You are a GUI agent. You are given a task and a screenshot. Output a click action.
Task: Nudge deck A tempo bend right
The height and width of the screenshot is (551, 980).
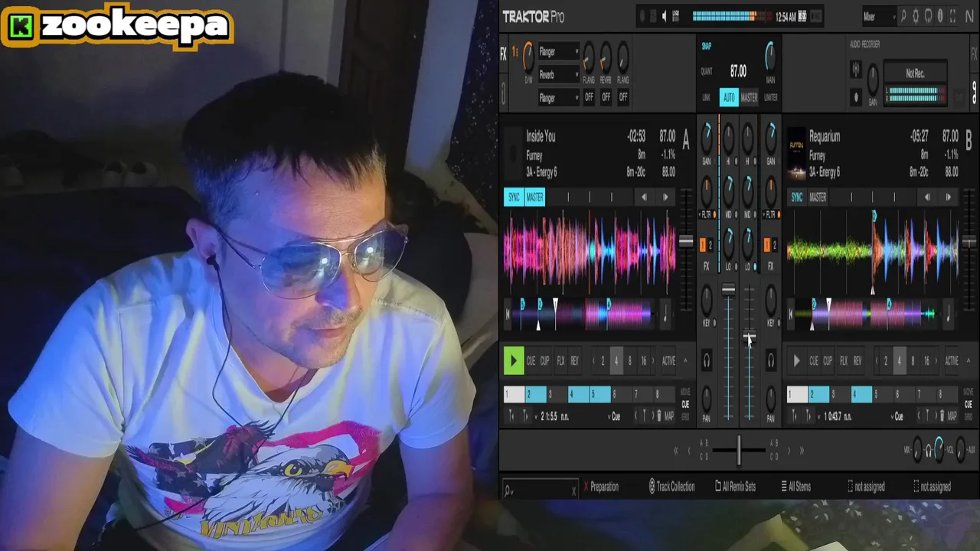pyautogui.click(x=665, y=197)
